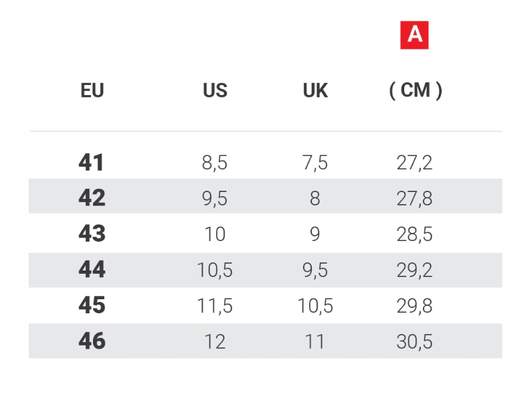Click the (CM) column header
The width and height of the screenshot is (532, 395).
coord(416,90)
